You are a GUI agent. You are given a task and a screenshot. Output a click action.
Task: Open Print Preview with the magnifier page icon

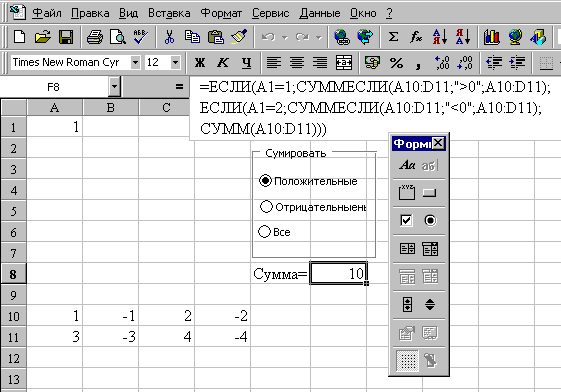click(x=118, y=37)
